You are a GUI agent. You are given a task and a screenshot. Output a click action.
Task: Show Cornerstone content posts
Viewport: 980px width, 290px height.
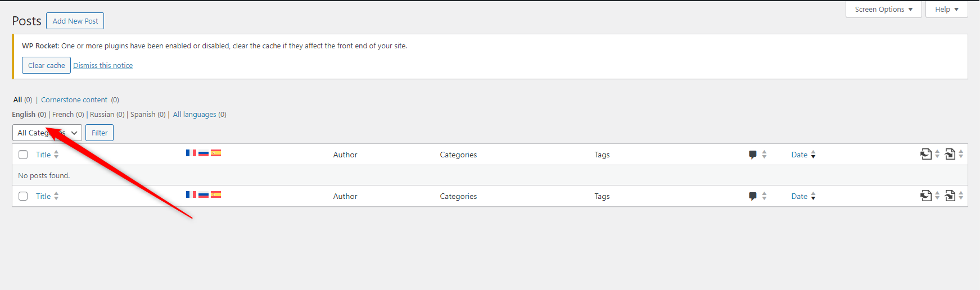74,100
